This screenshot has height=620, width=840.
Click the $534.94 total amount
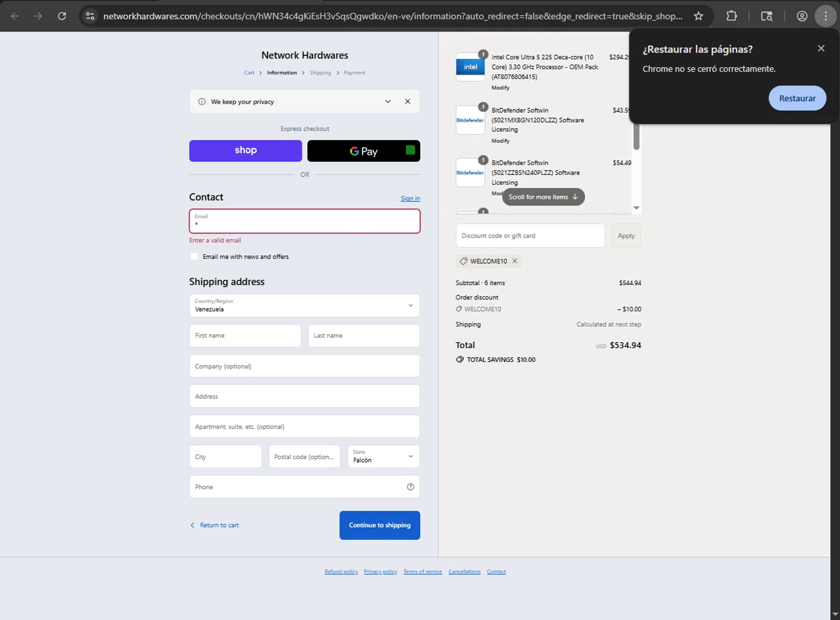pos(626,346)
